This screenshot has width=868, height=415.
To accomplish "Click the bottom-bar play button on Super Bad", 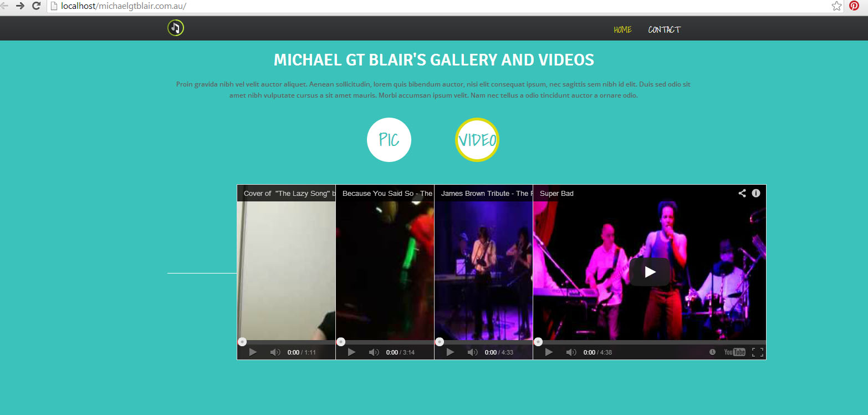I will pyautogui.click(x=549, y=352).
